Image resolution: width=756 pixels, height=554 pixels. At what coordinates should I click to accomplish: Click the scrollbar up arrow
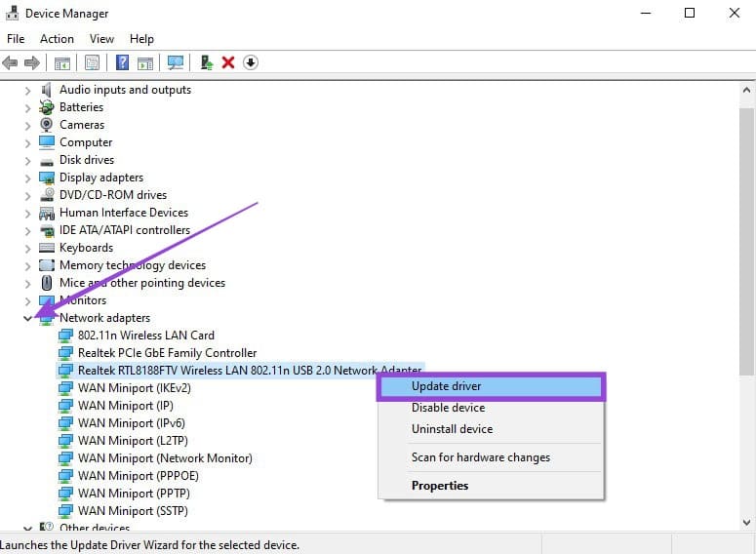pos(746,90)
